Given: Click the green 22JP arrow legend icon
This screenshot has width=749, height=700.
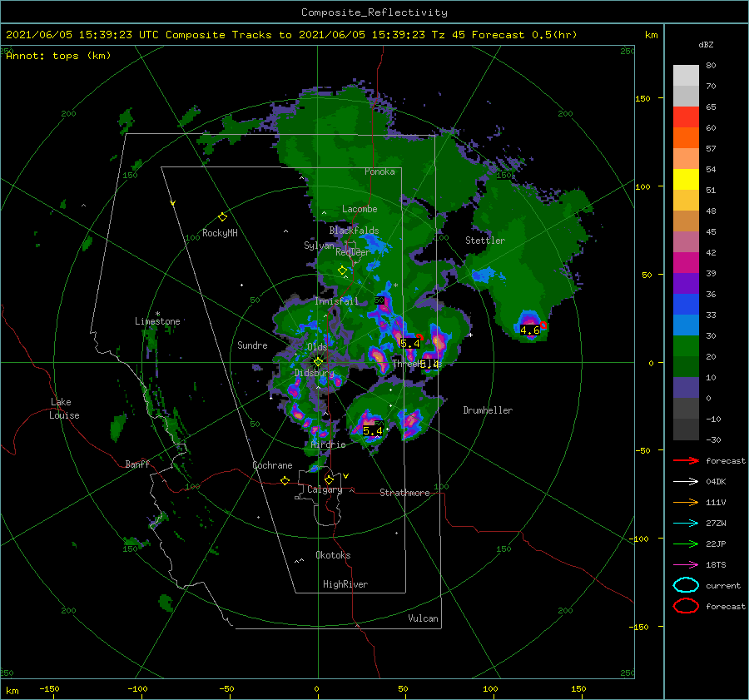Looking at the screenshot, I should [x=686, y=544].
